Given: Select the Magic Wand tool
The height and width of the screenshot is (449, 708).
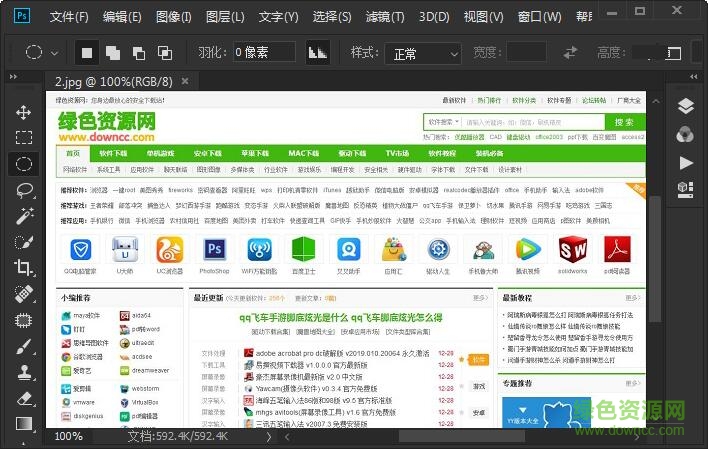Looking at the screenshot, I should pos(24,215).
